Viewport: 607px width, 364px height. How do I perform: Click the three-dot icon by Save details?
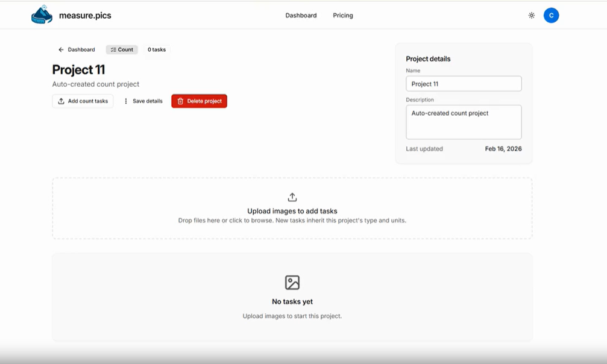pyautogui.click(x=126, y=101)
